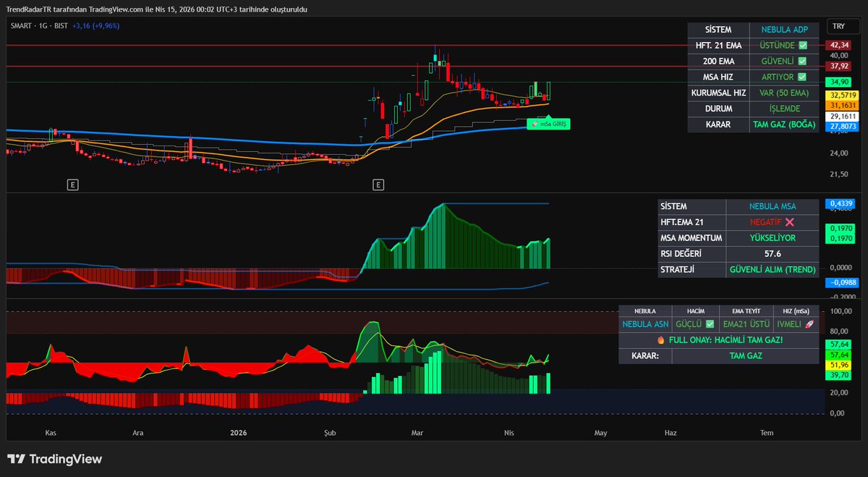
Task: Click the SMART · 1G · BIST symbol title
Action: pyautogui.click(x=39, y=25)
